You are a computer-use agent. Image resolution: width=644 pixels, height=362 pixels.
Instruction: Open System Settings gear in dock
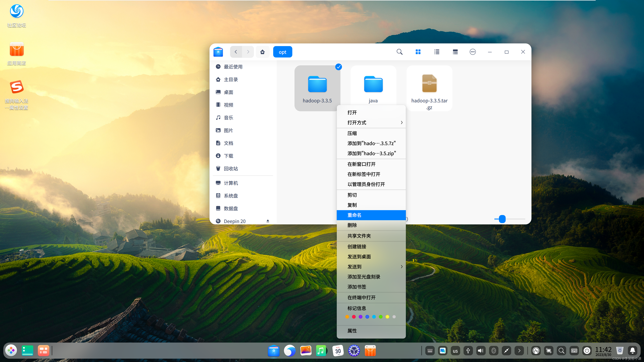(354, 350)
